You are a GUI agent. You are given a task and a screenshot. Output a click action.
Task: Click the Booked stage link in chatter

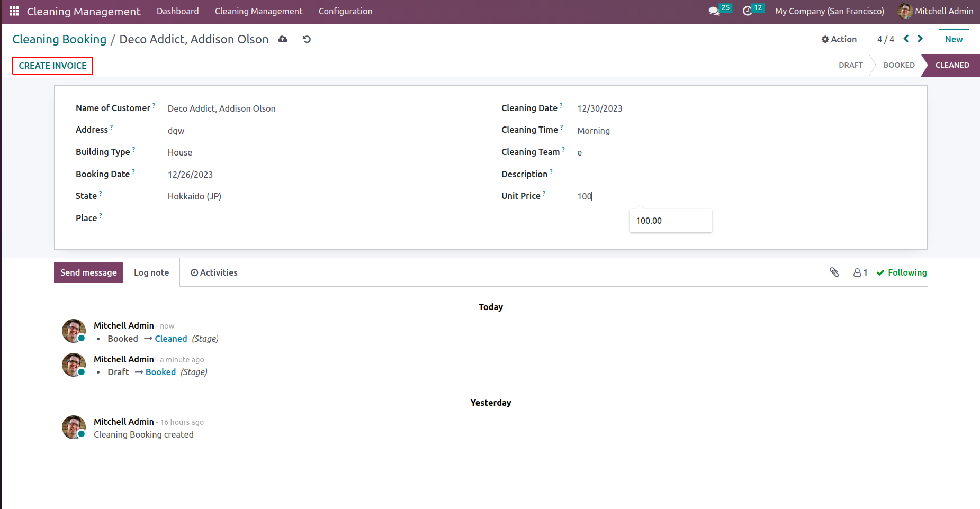pyautogui.click(x=160, y=372)
